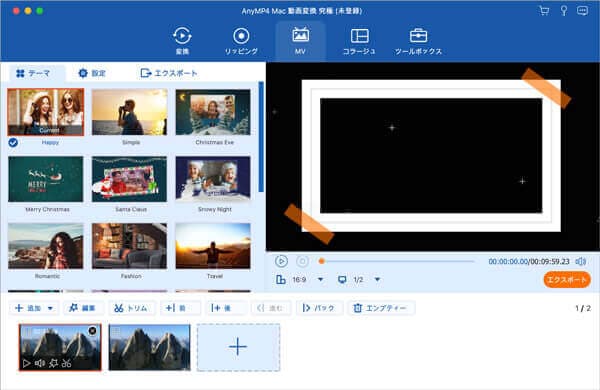This screenshot has height=390, width=600.
Task: Click the scissors icon on first clip
Action: tap(67, 363)
